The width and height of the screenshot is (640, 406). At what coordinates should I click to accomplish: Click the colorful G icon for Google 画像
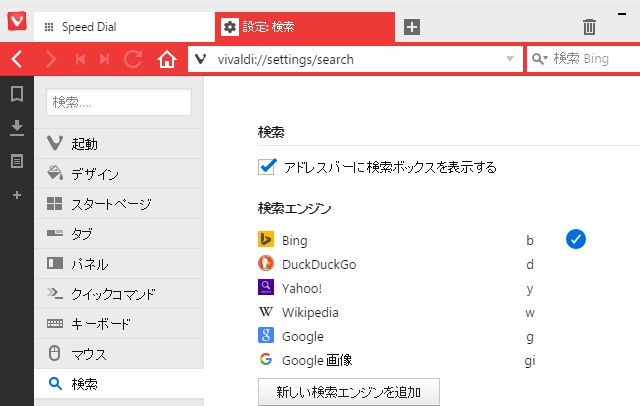coord(266,359)
